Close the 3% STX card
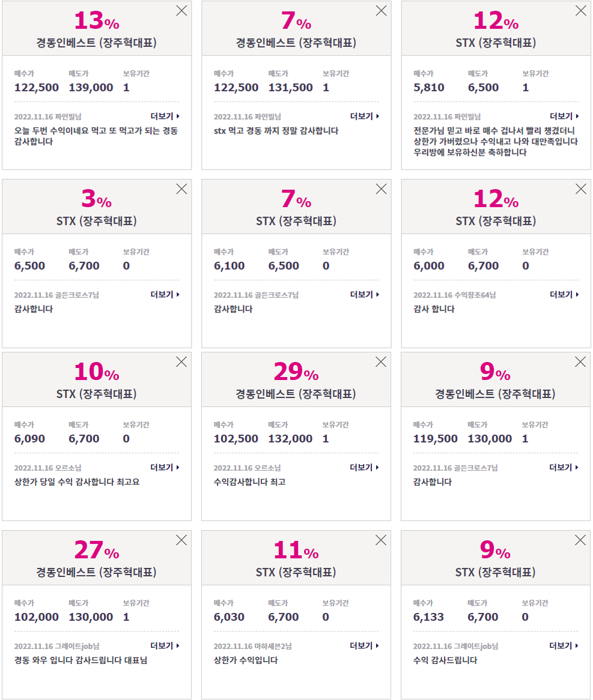593x700 pixels. point(181,189)
